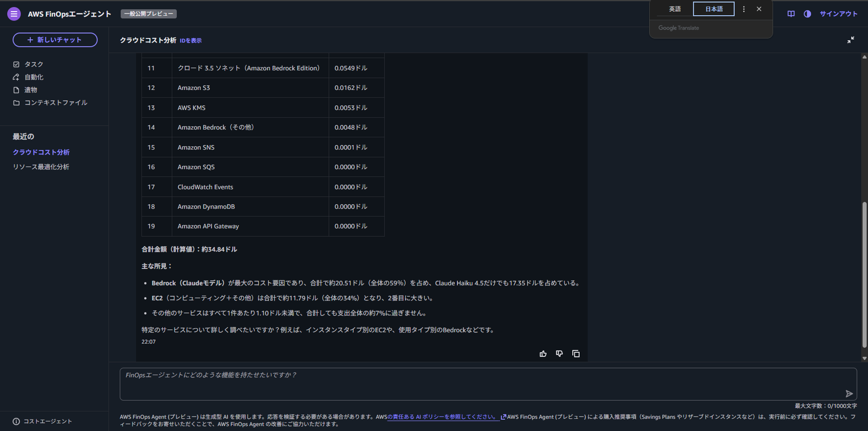Open documentation book icon

791,14
